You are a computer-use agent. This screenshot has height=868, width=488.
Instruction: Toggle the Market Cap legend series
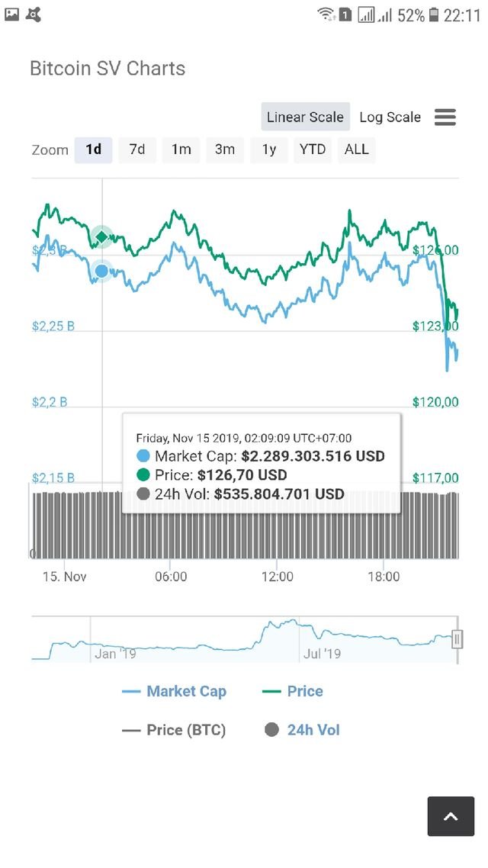[175, 692]
